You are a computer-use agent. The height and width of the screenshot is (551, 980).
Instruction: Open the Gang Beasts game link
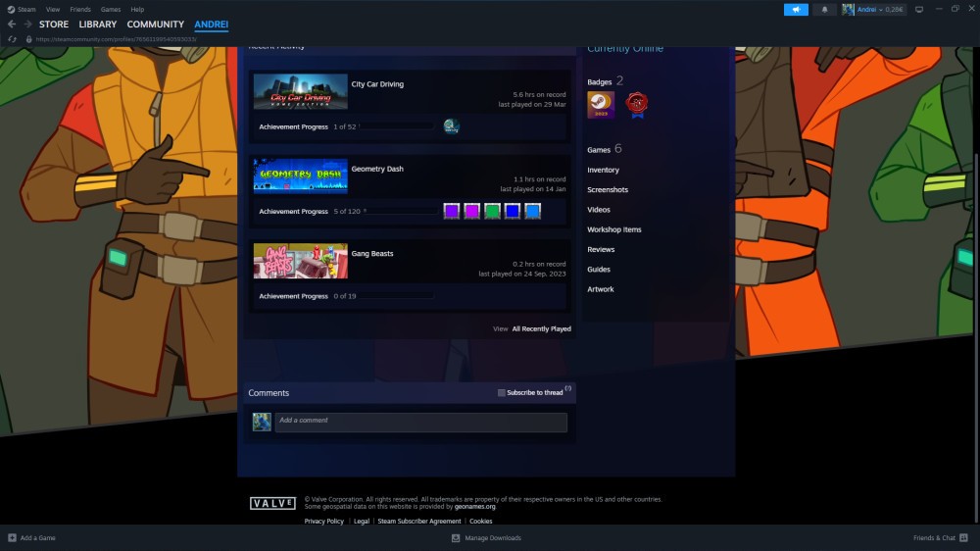coord(372,253)
